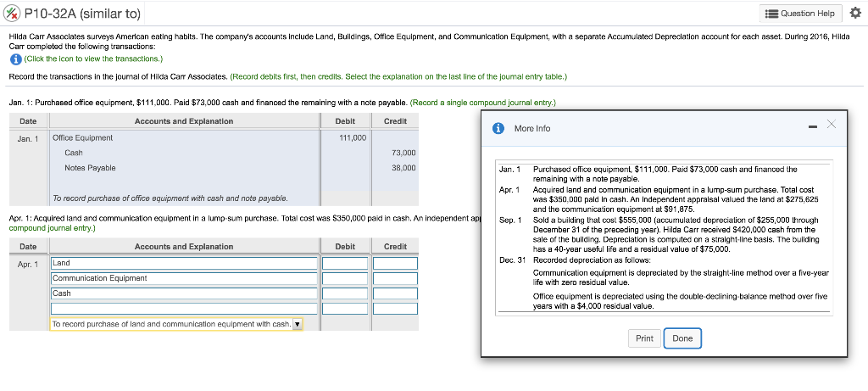Select the Cash account field in Apr. 1 entry
This screenshot has width=868, height=391.
184,293
